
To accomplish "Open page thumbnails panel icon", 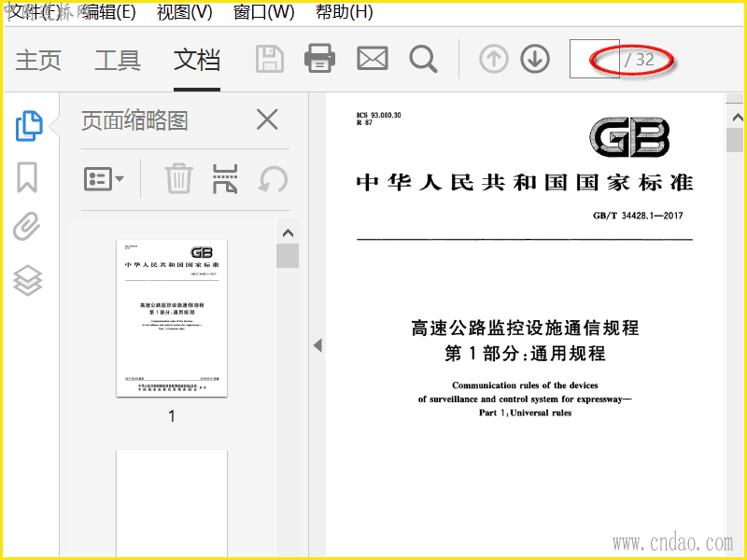I will pyautogui.click(x=29, y=126).
